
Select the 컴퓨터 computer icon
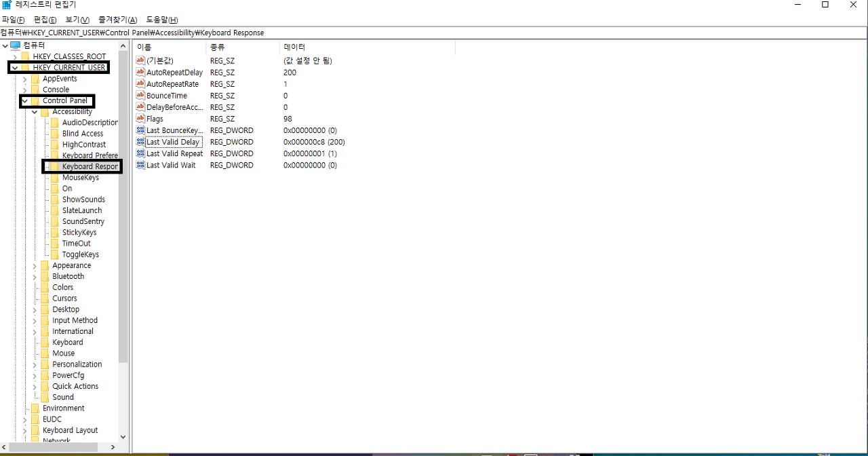coord(16,45)
